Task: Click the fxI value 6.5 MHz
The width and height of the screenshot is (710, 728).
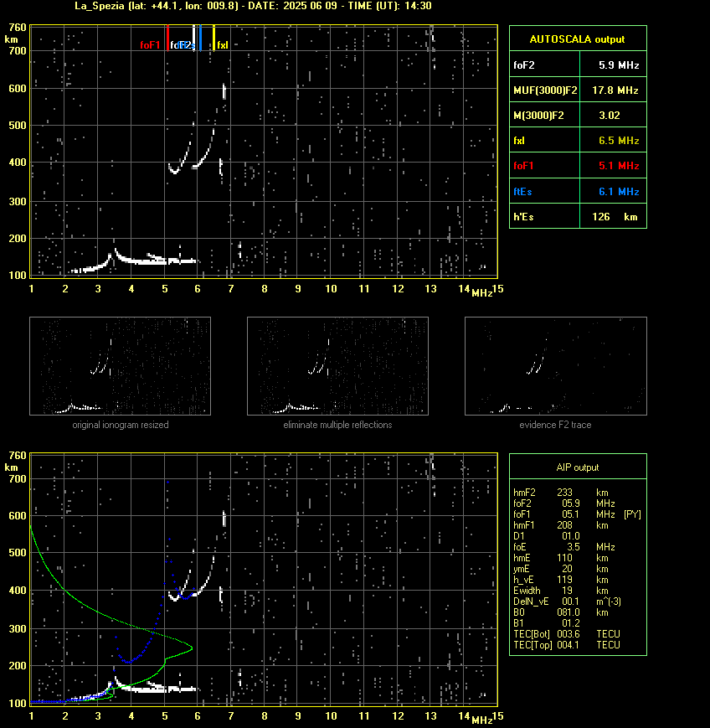Action: click(x=619, y=140)
